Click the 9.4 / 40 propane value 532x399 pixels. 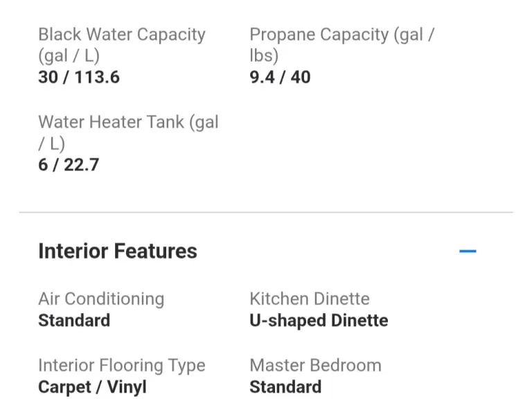pyautogui.click(x=280, y=77)
